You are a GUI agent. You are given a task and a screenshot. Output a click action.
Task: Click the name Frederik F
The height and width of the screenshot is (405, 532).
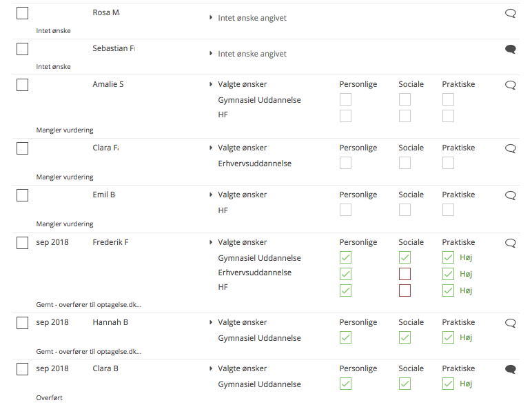click(x=110, y=242)
